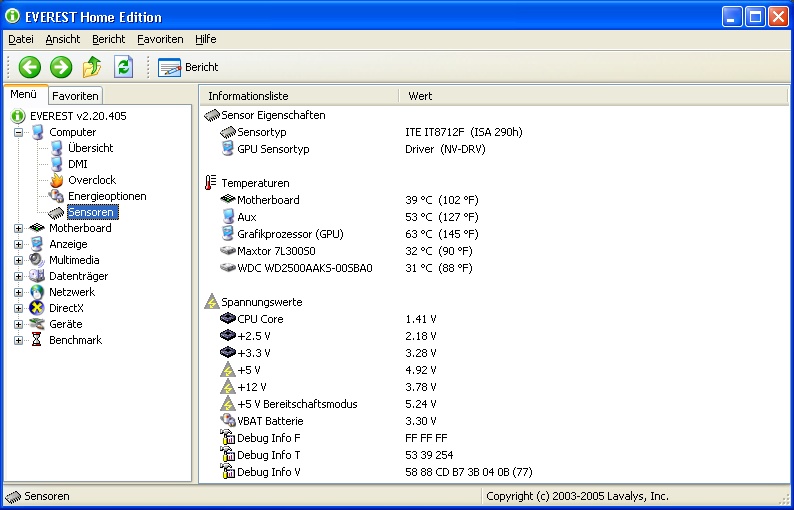Click the Datenträger drive icon
794x510 pixels.
click(37, 276)
